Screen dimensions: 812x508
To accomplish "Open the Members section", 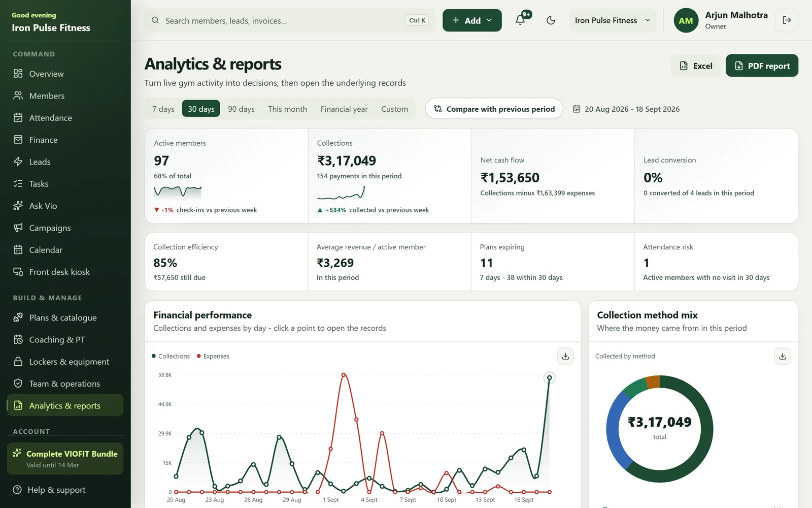I will pos(65,96).
